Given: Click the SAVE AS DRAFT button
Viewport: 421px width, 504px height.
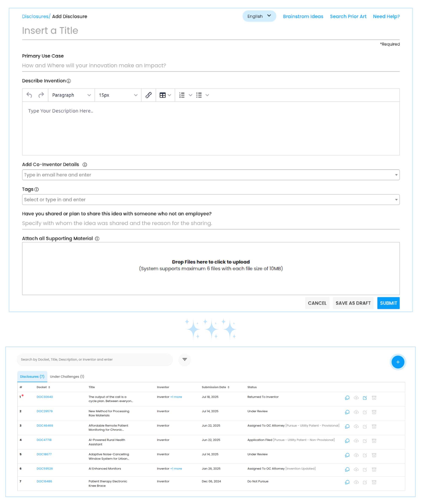Looking at the screenshot, I should pos(353,303).
